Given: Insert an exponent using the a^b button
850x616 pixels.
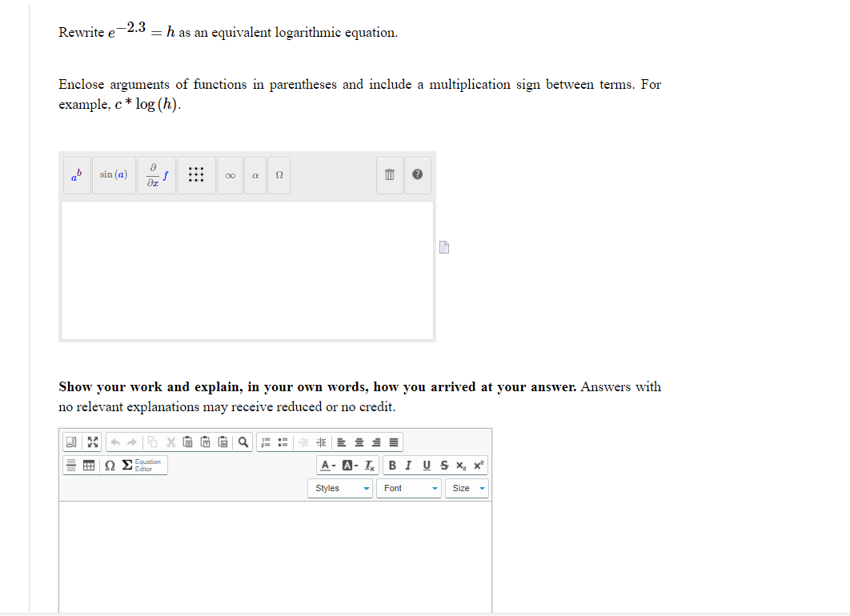Looking at the screenshot, I should 77,175.
